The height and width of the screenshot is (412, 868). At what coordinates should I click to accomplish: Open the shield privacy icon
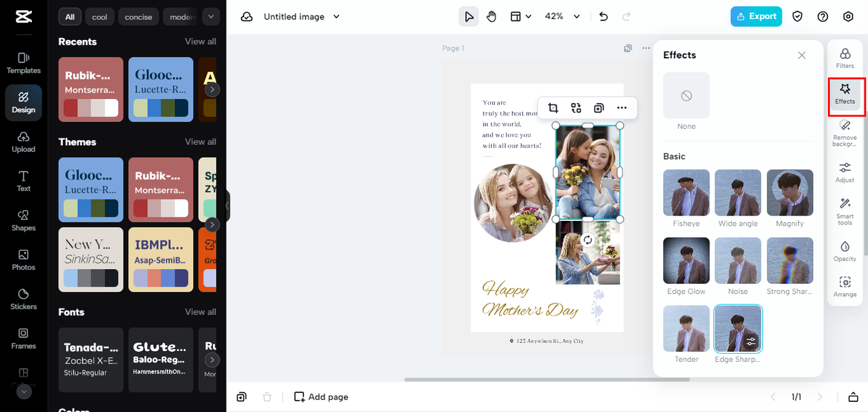click(x=797, y=16)
